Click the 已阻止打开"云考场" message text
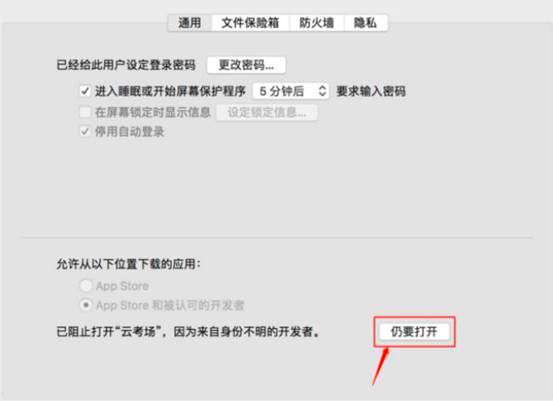Viewport: 553px width, 401px height. click(188, 332)
